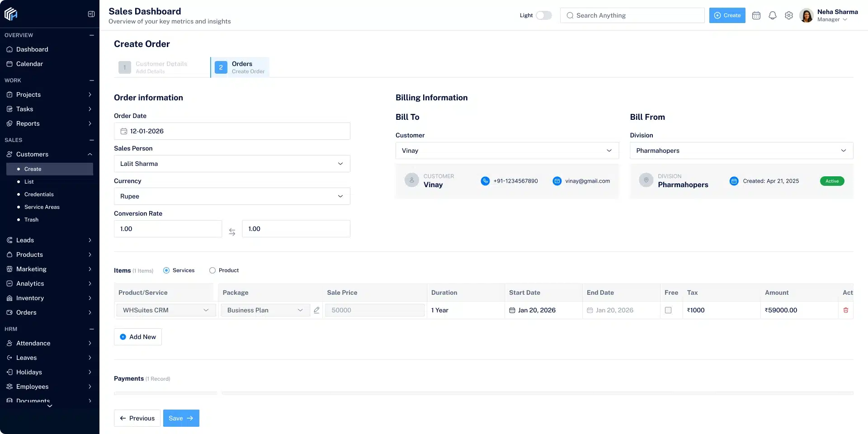The width and height of the screenshot is (868, 434).
Task: Collapse the OVERVIEW sidebar section
Action: (92, 35)
